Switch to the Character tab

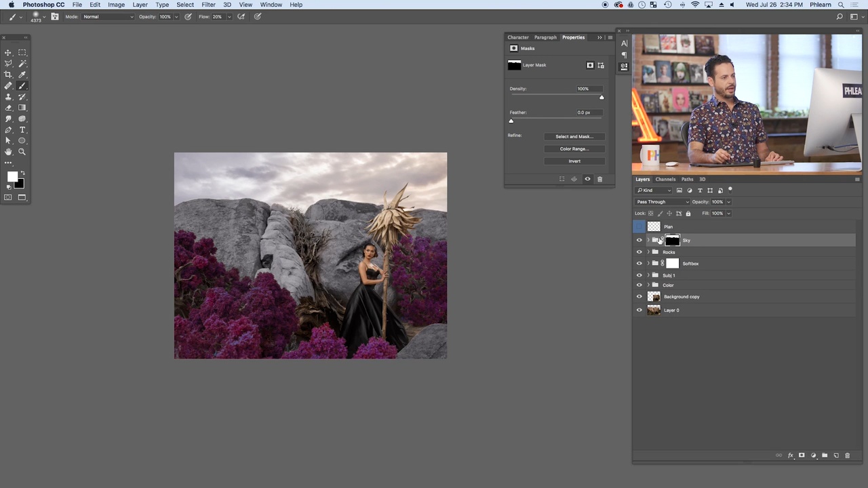coord(518,37)
